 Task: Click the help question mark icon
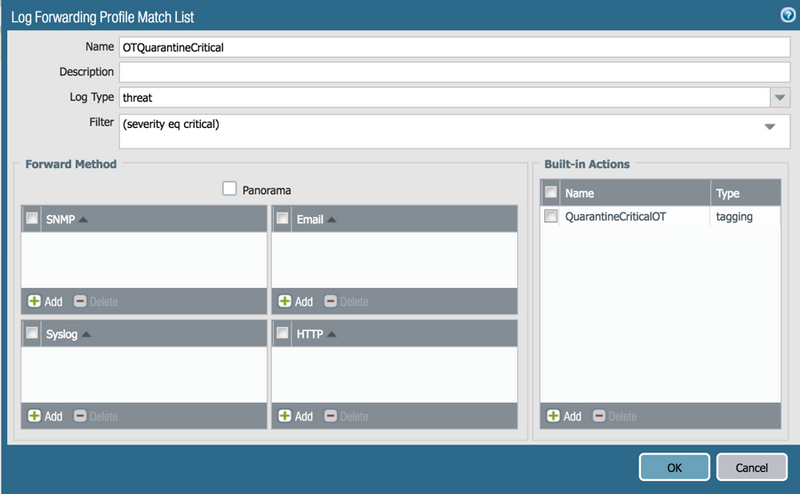click(787, 15)
